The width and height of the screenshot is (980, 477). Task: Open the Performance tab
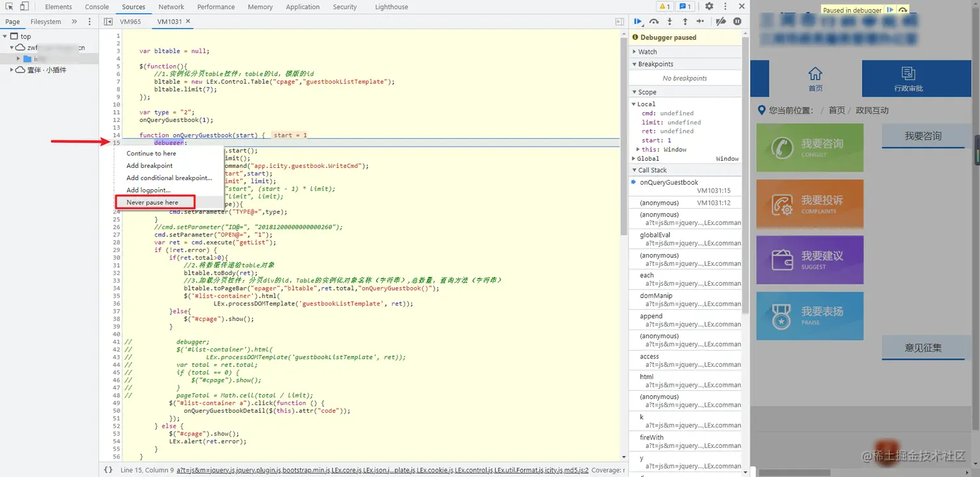[216, 6]
